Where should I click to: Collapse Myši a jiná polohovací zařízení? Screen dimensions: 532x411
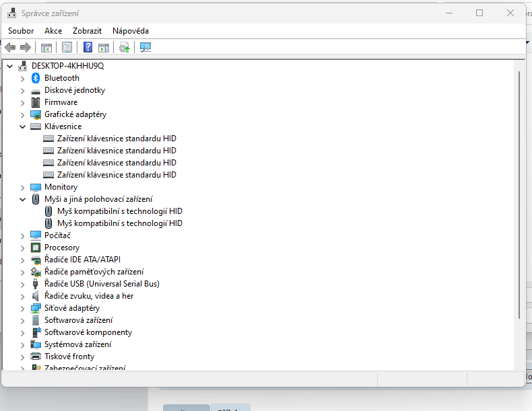tap(22, 199)
